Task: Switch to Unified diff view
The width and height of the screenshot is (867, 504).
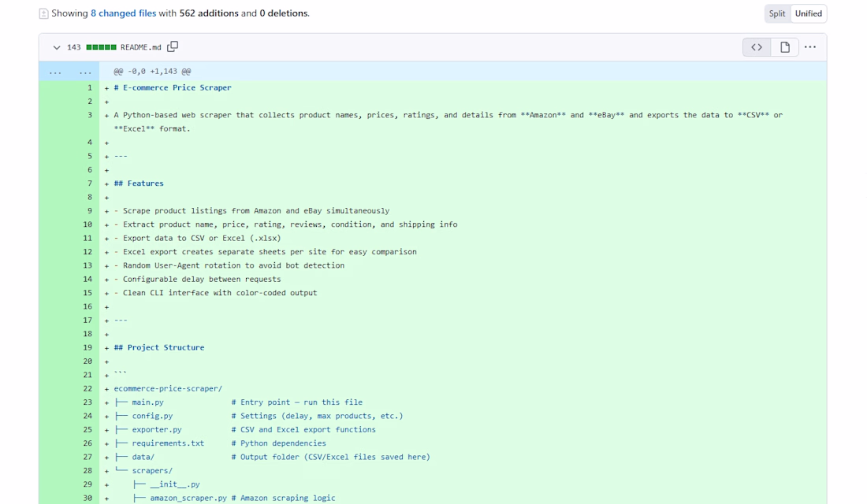Action: click(809, 13)
